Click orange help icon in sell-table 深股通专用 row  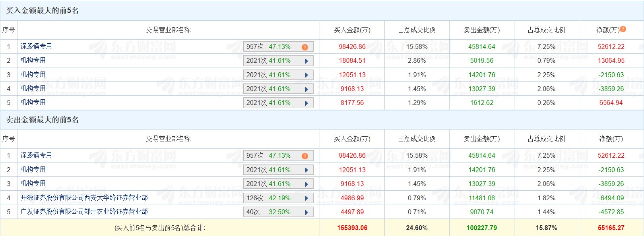coord(305,156)
